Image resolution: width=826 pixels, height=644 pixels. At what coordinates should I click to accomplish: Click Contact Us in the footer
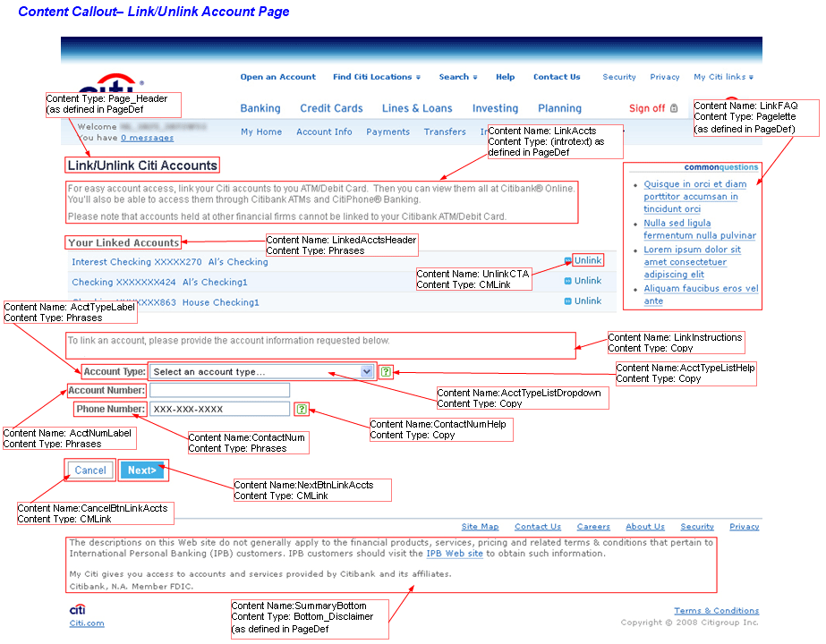(x=538, y=527)
